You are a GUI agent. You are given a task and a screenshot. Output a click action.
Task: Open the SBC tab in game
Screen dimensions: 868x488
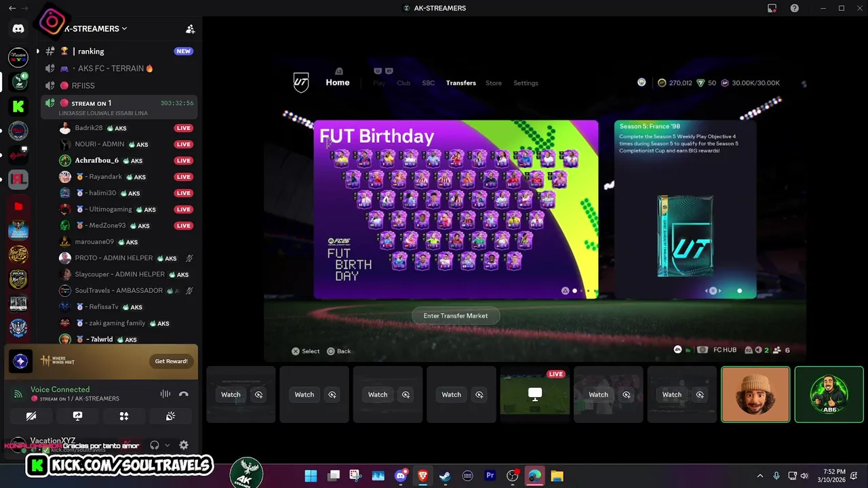(x=429, y=83)
